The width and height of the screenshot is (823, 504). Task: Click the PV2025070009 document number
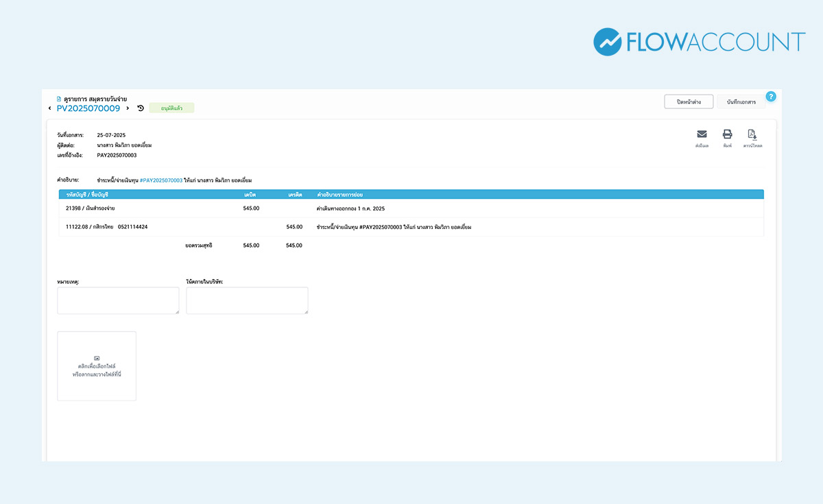click(88, 108)
